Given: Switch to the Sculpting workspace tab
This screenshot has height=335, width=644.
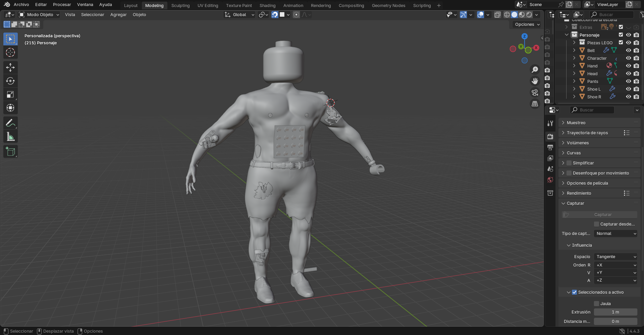Looking at the screenshot, I should tap(180, 6).
